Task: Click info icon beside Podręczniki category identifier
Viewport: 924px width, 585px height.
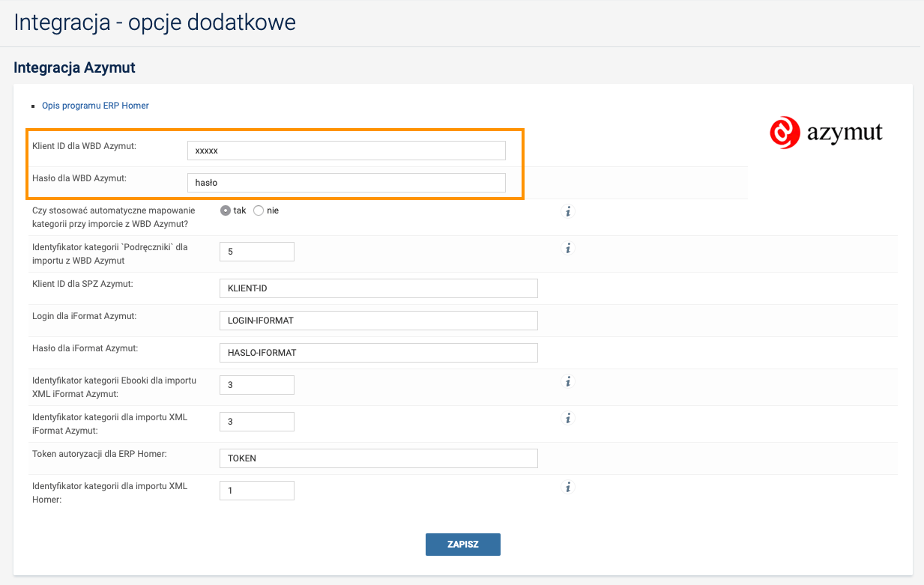Action: [x=568, y=248]
